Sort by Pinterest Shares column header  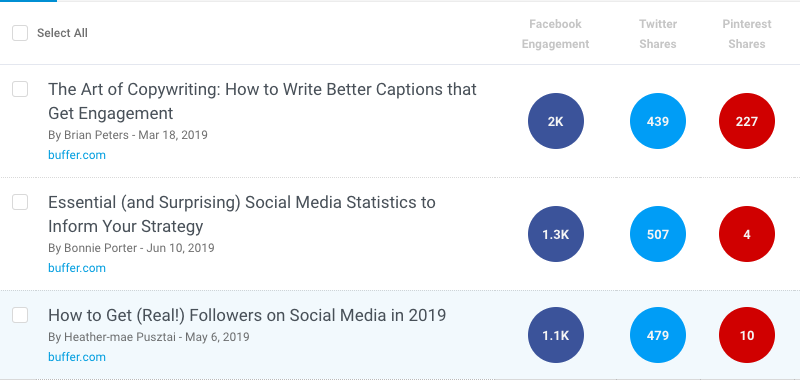[x=747, y=34]
